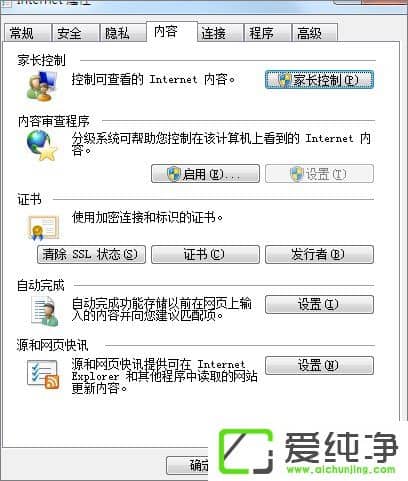
Task: Click the Feeds RSS checklist icon
Action: point(43,374)
